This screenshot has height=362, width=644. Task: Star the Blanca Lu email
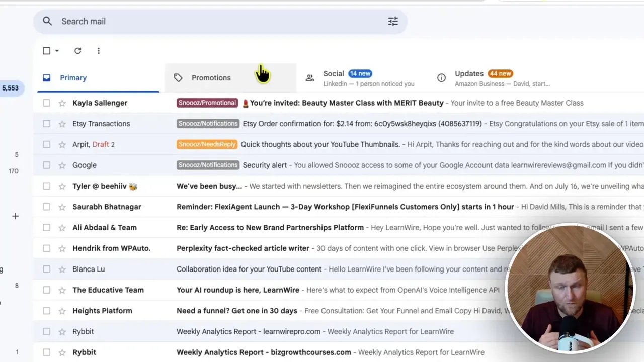click(62, 269)
